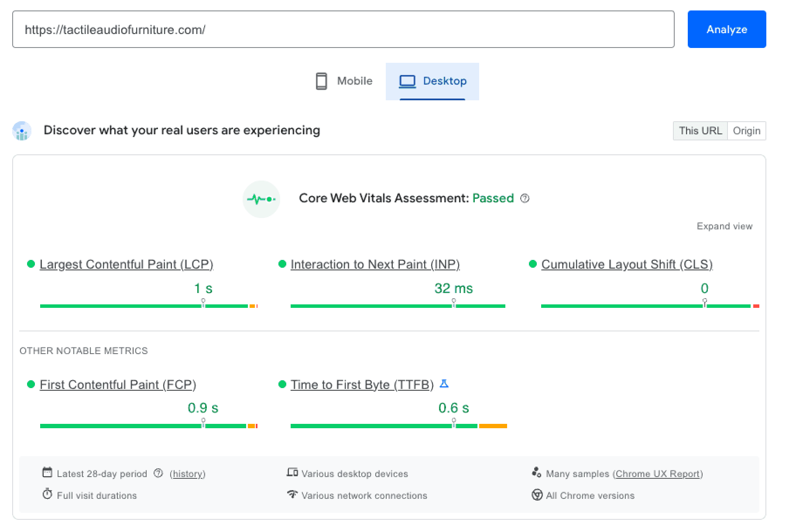
Task: Click the stopwatch icon for visit durations
Action: tap(47, 494)
